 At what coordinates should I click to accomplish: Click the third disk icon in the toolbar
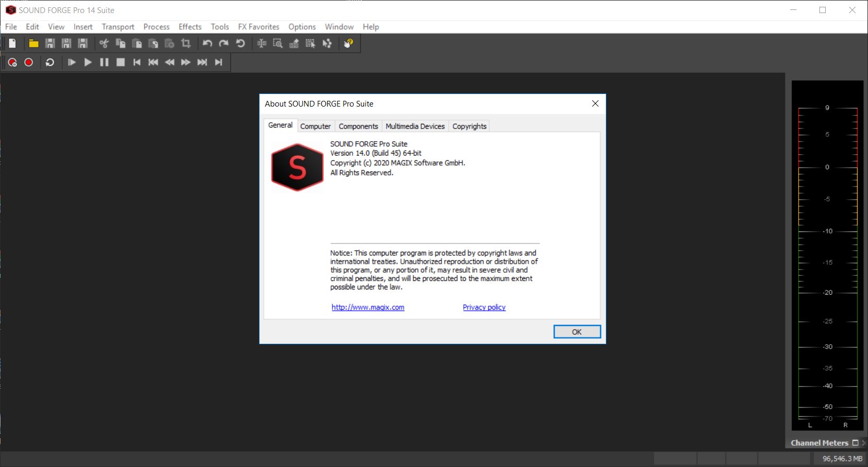coord(83,43)
